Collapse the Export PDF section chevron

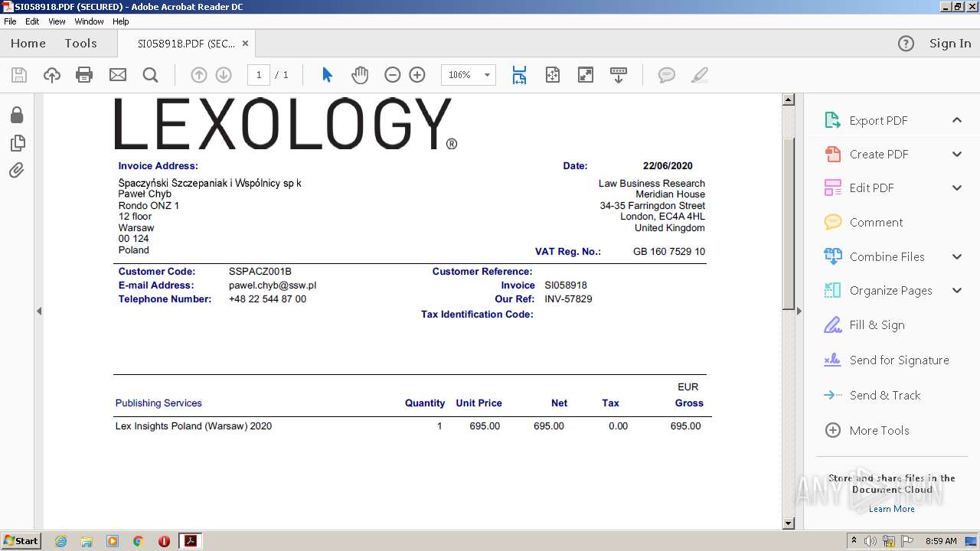tap(957, 120)
